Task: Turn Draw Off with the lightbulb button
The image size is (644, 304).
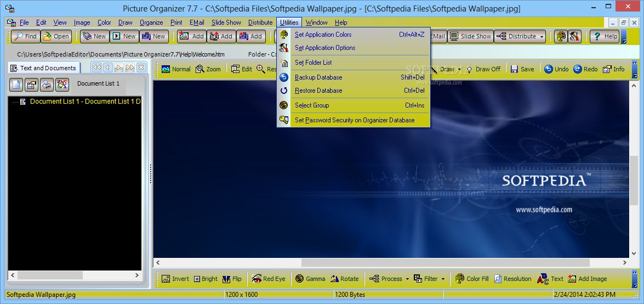Action: coord(483,69)
